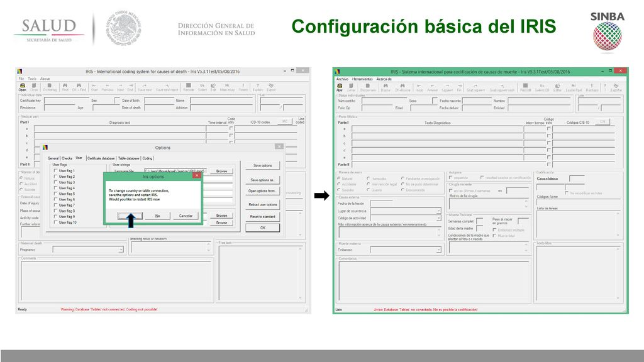Click the Save options button
The width and height of the screenshot is (644, 362).
pyautogui.click(x=262, y=165)
